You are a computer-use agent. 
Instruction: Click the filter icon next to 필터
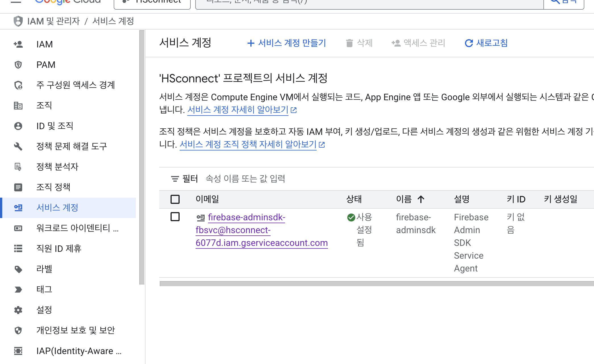[x=175, y=179]
